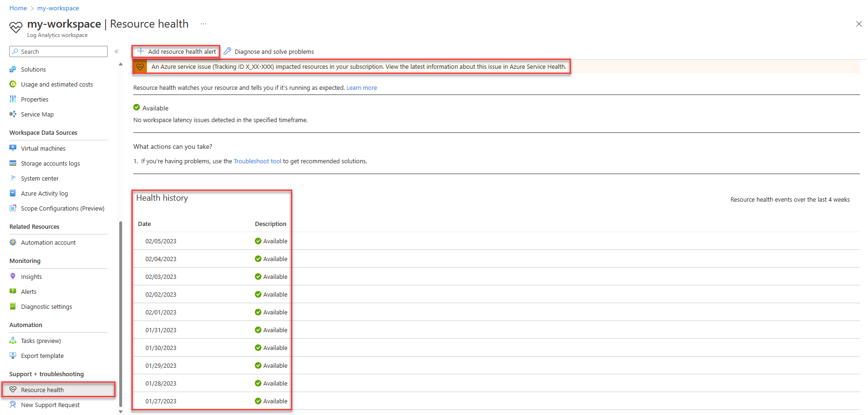Image resolution: width=868 pixels, height=415 pixels.
Task: Click the 02/01/2023 date cell
Action: tap(161, 312)
